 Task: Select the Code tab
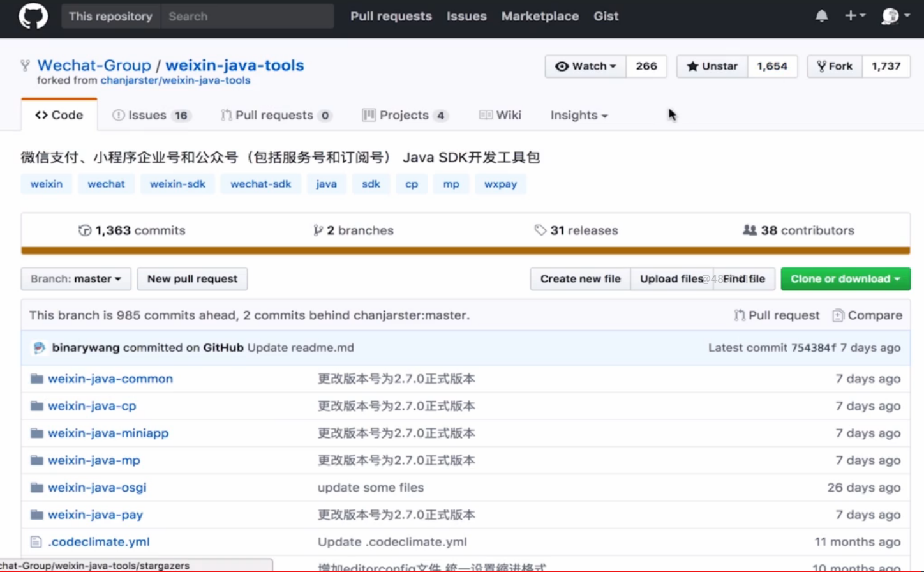click(59, 115)
